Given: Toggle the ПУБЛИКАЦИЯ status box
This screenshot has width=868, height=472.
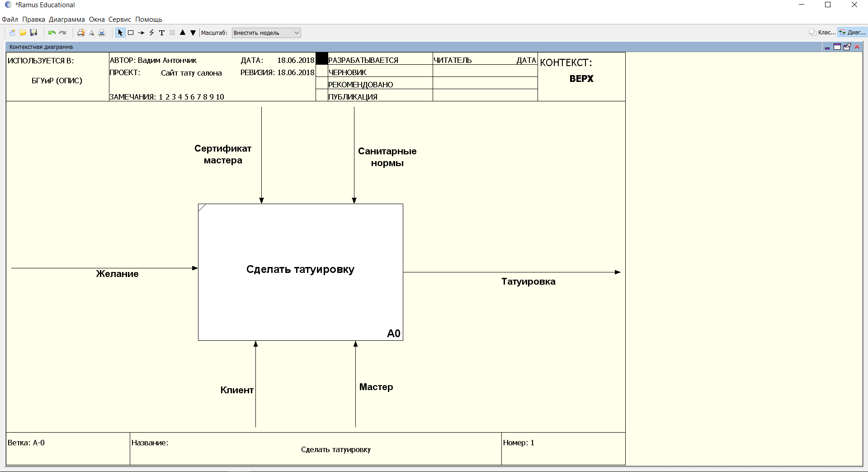Looking at the screenshot, I should (x=321, y=95).
